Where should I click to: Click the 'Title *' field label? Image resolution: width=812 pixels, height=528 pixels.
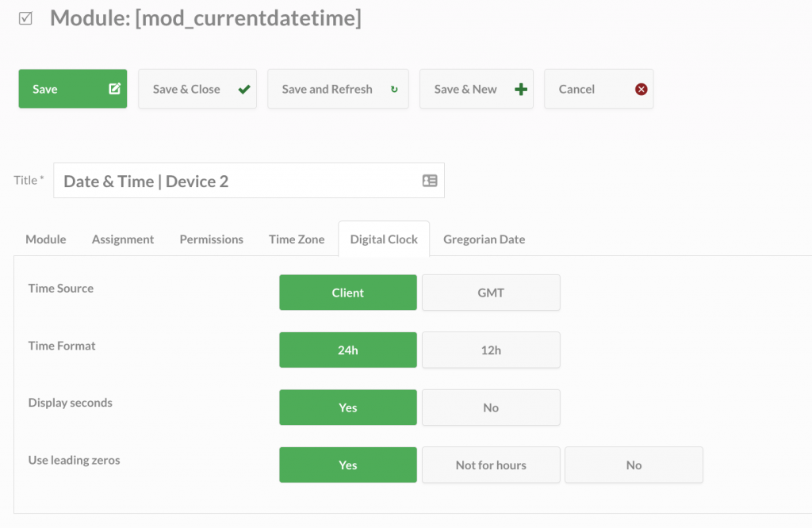pyautogui.click(x=29, y=180)
